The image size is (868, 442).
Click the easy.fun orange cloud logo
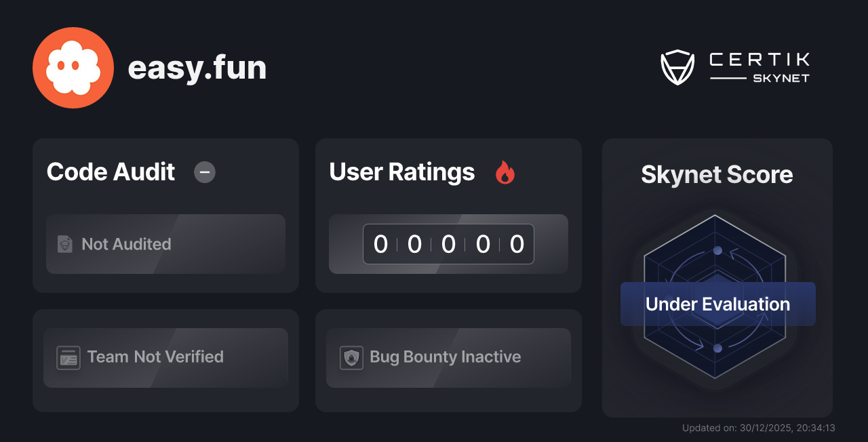pyautogui.click(x=73, y=67)
